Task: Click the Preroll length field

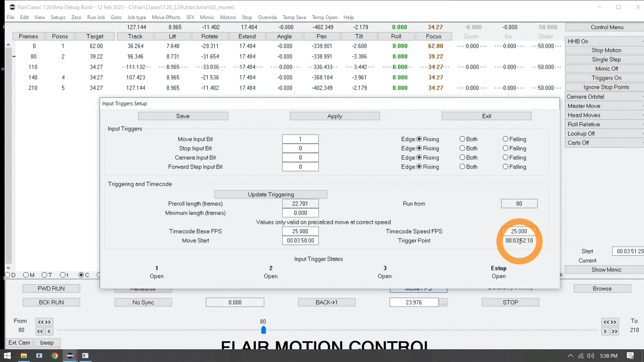Action: tap(301, 204)
